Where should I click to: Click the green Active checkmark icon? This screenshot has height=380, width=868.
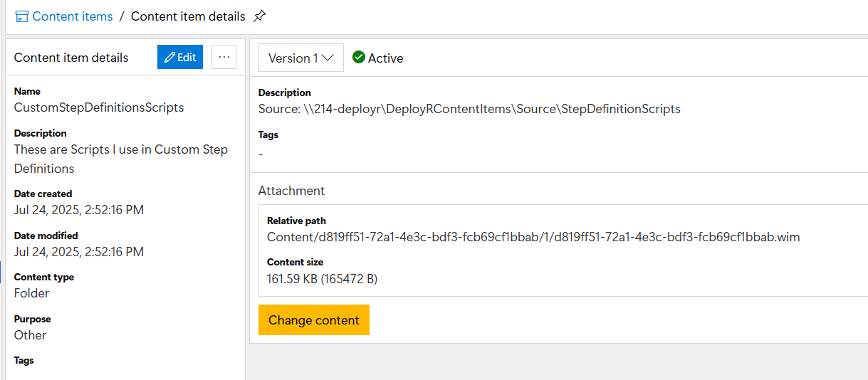click(x=359, y=58)
